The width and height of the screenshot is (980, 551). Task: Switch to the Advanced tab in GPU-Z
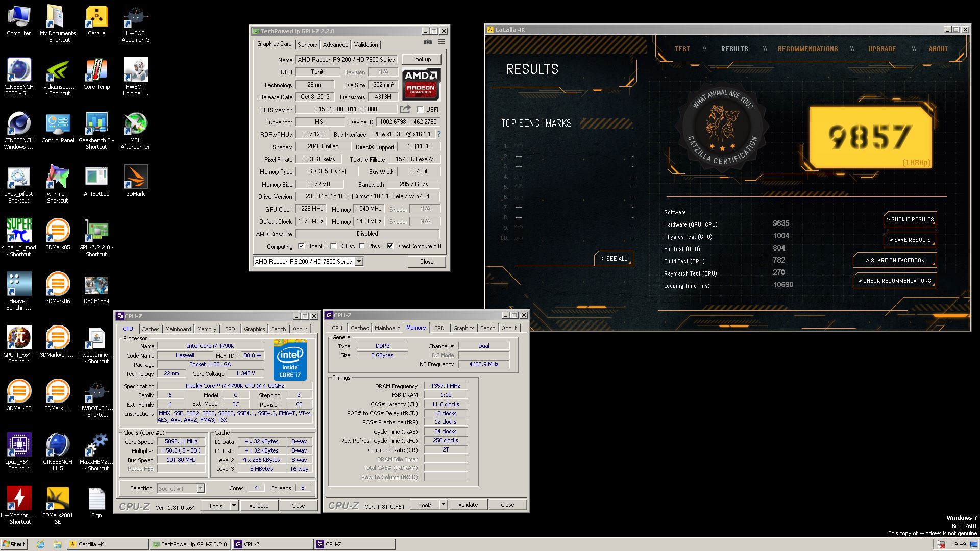coord(335,45)
